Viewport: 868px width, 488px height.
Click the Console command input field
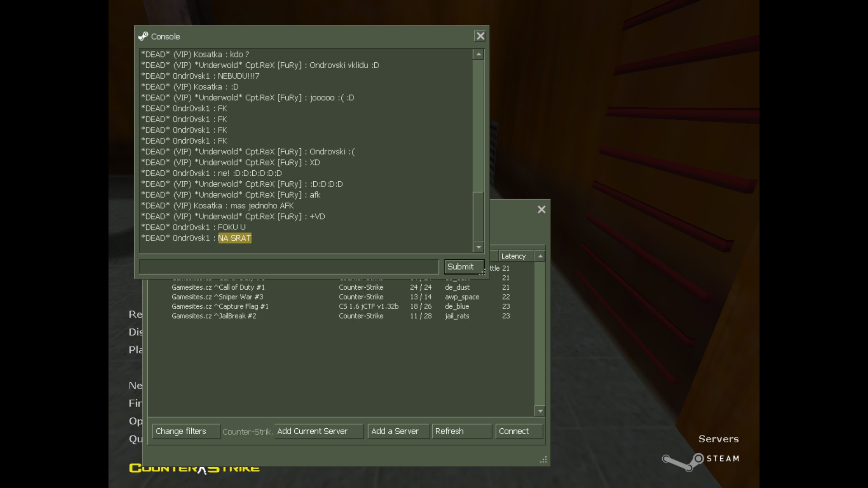click(289, 267)
